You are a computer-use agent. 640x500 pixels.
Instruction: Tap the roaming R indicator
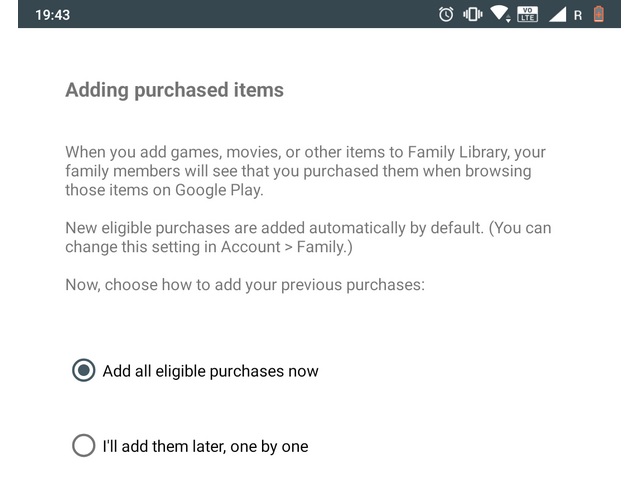(x=578, y=16)
